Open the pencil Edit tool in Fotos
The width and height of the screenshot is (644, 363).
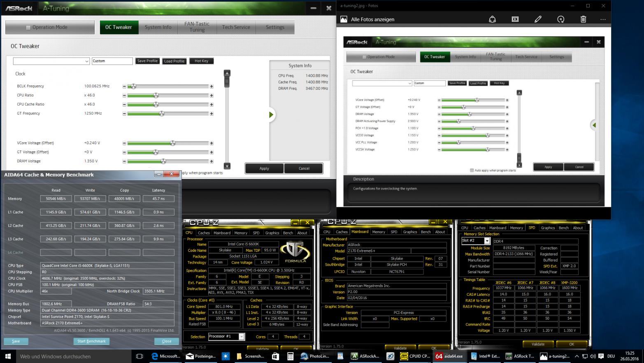click(x=538, y=19)
